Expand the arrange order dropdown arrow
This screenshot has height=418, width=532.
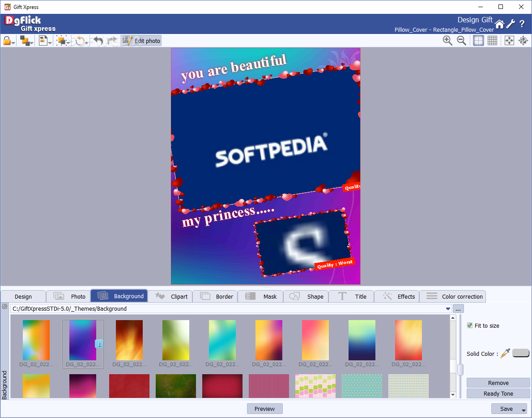(x=32, y=43)
